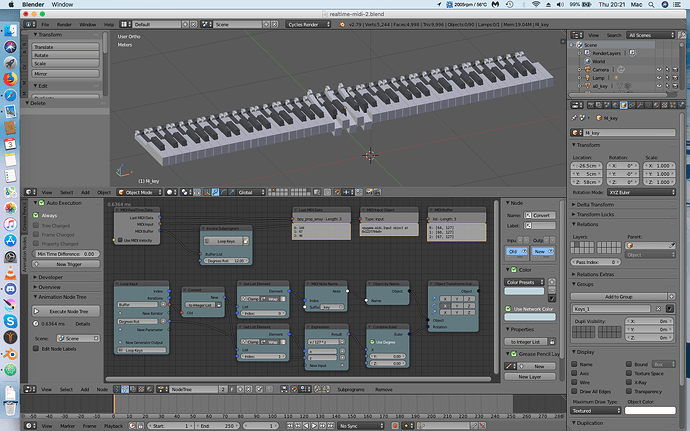Select the Camera object in outliner
This screenshot has height=431, width=690.
tap(600, 70)
